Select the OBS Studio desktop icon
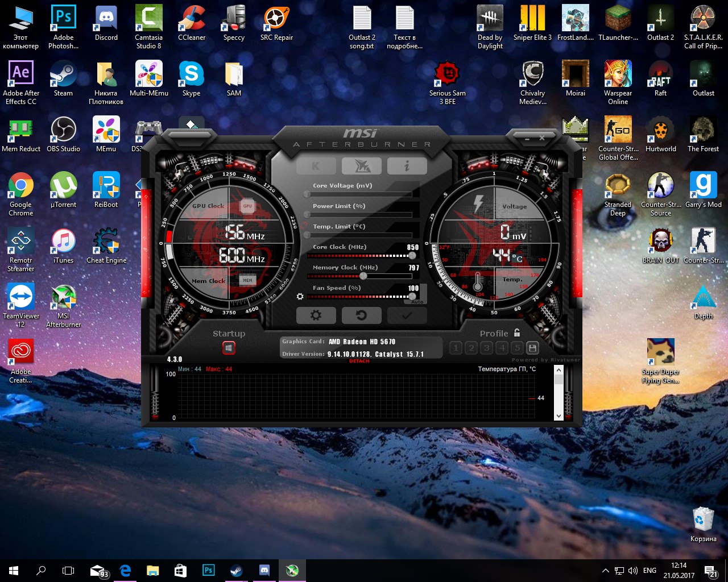 coord(63,135)
